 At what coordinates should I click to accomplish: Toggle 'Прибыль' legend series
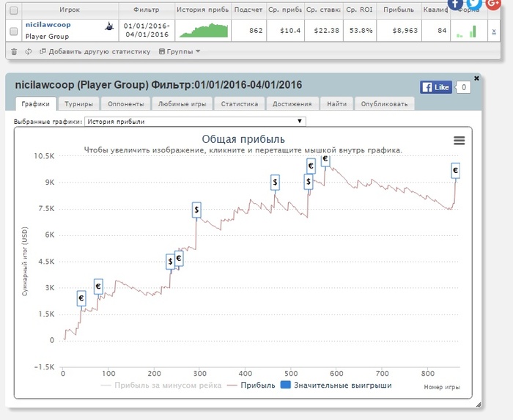tap(251, 386)
